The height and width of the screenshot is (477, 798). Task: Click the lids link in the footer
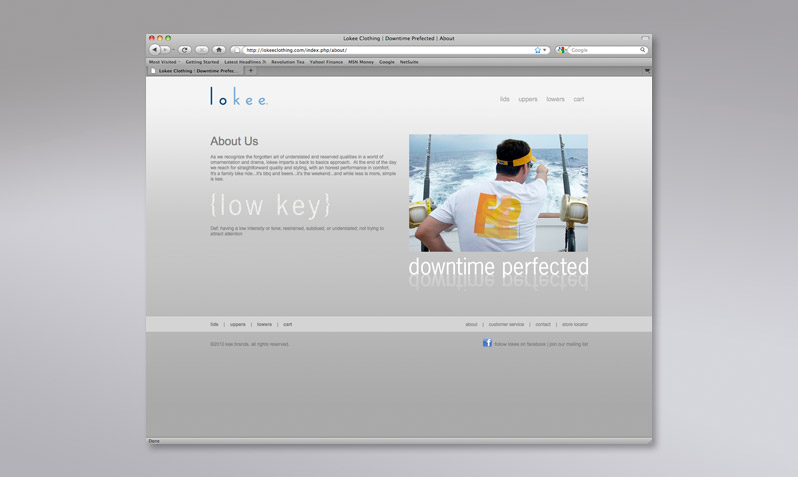(214, 324)
